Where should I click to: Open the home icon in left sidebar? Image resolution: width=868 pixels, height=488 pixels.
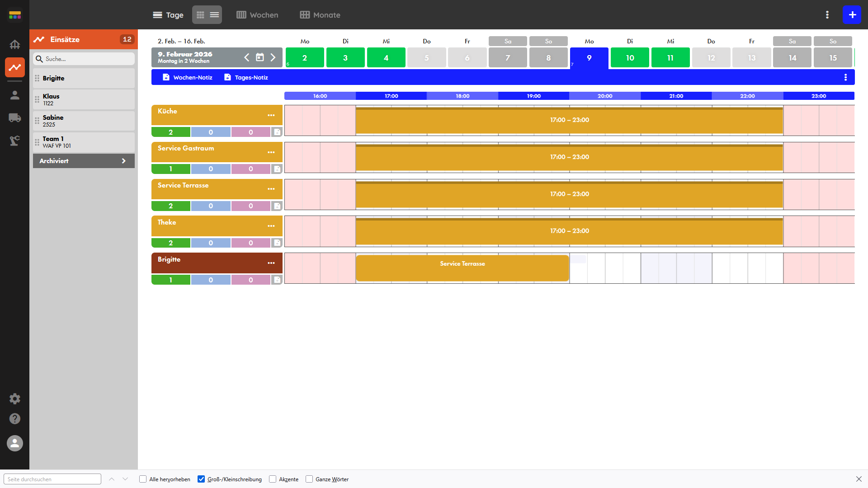coord(15,44)
